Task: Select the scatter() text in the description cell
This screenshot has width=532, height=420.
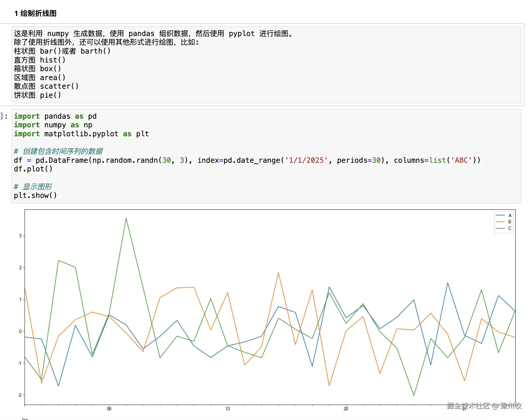Action: pos(59,86)
